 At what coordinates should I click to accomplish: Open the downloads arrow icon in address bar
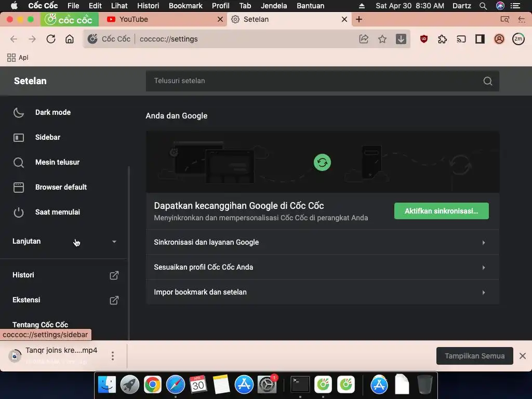pos(401,39)
